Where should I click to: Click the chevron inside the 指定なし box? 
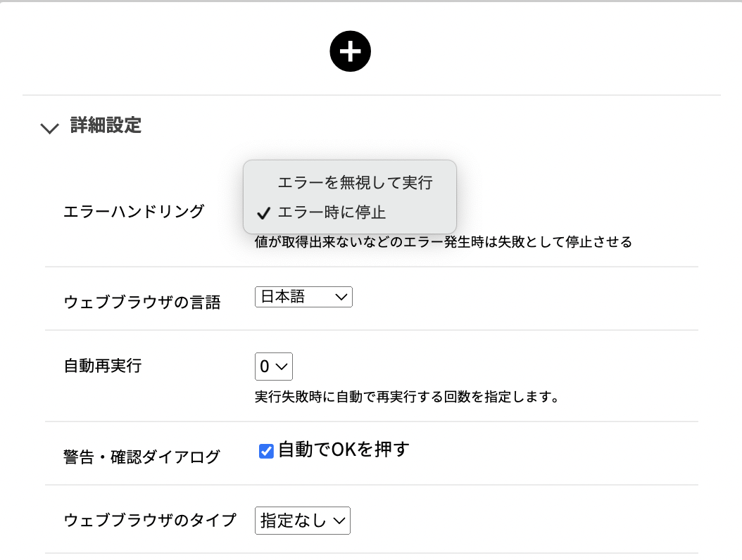tap(339, 521)
